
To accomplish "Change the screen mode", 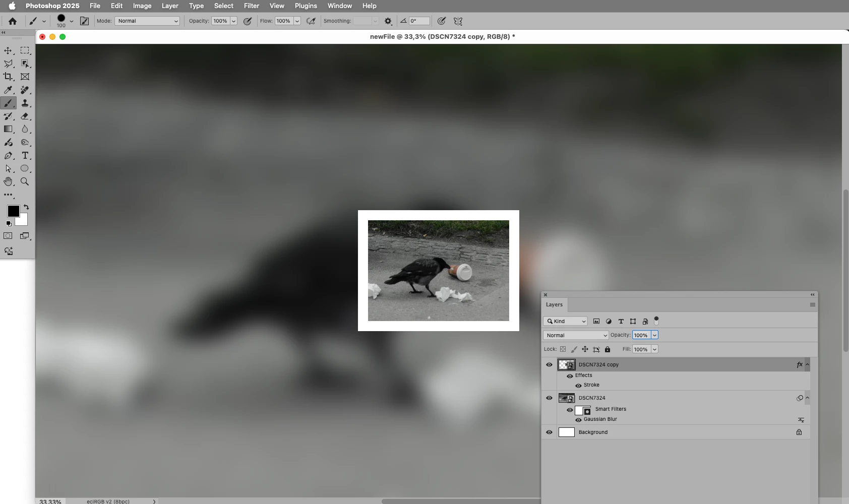I will pyautogui.click(x=25, y=236).
